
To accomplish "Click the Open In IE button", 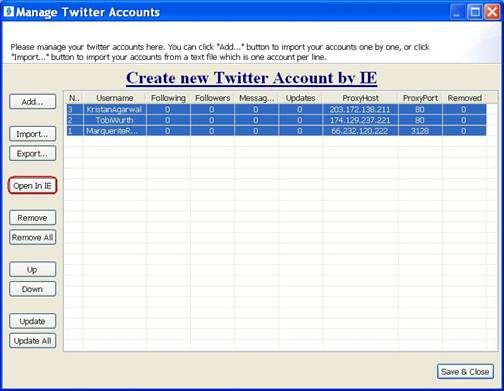I will coord(32,186).
